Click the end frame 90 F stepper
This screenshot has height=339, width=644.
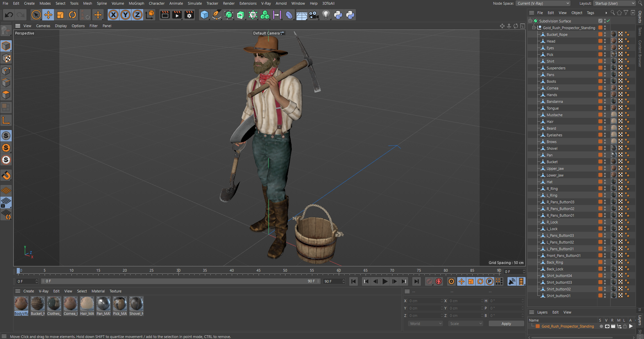point(343,281)
